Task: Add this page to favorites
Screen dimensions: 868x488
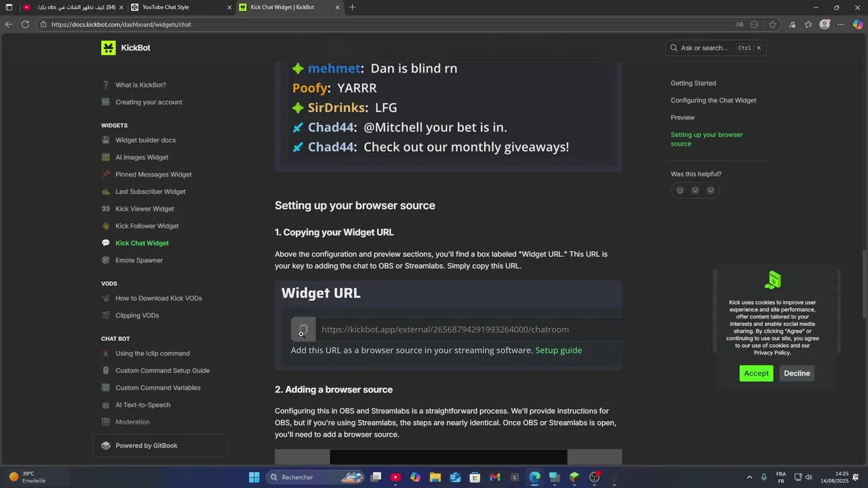Action: (772, 24)
